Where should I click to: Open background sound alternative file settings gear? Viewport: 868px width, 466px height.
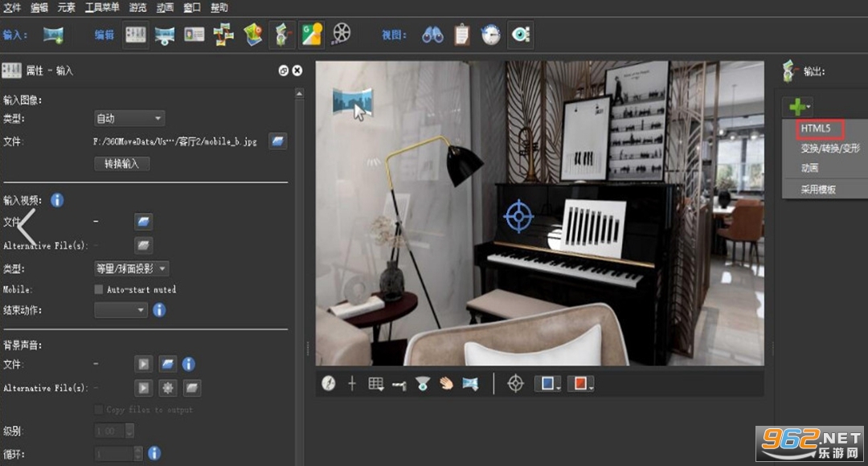(x=167, y=388)
